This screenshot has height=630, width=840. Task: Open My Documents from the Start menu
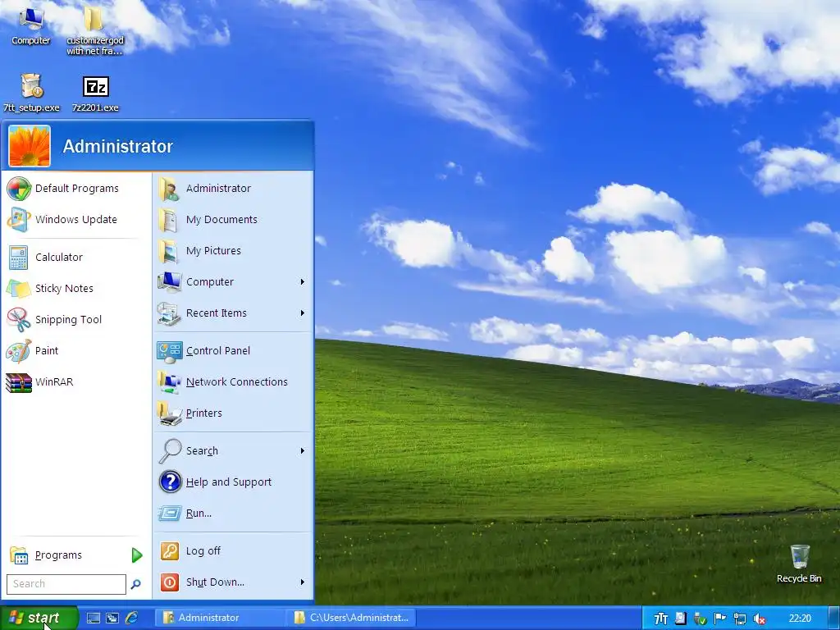point(233,220)
